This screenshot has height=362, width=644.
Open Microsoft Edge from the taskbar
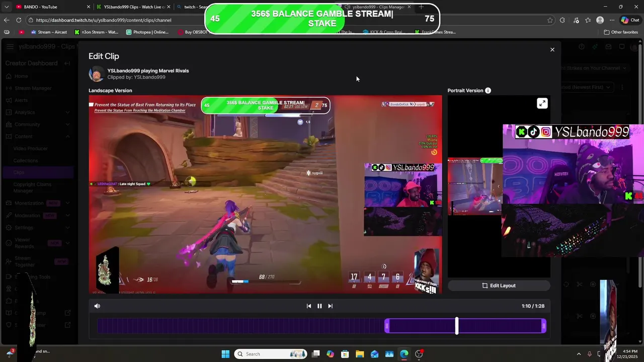[404, 354]
